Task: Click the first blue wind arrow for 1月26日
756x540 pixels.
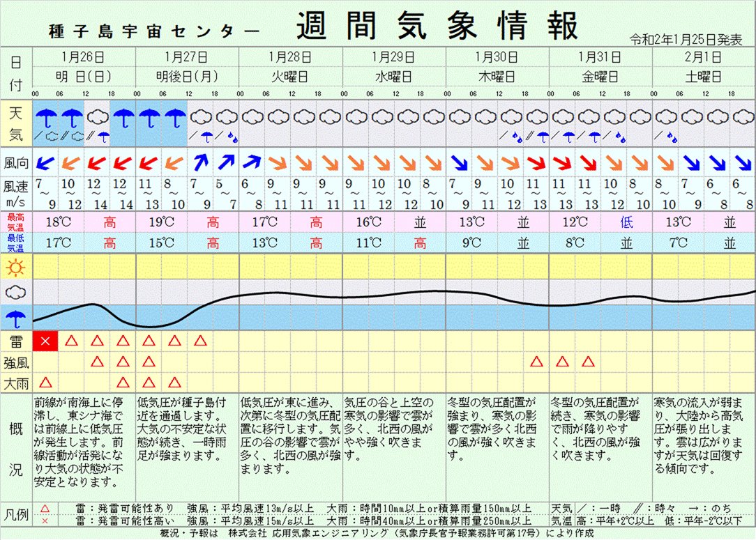Action: point(45,163)
